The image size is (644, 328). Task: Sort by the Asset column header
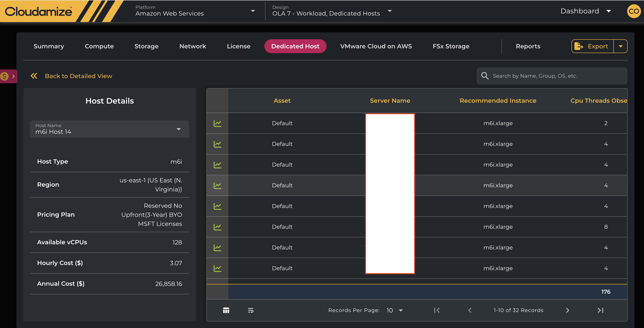click(x=282, y=101)
